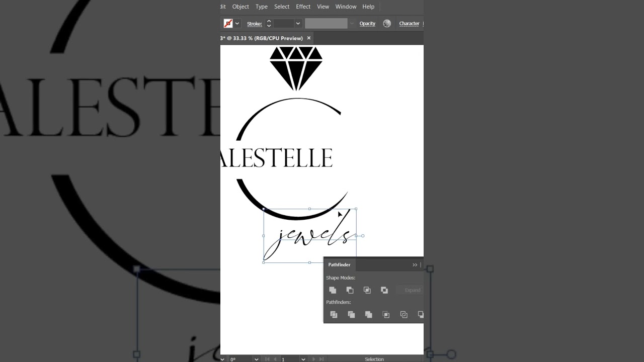Viewport: 644px width, 362px height.
Task: Click the Pathfinders label
Action: pos(339,302)
